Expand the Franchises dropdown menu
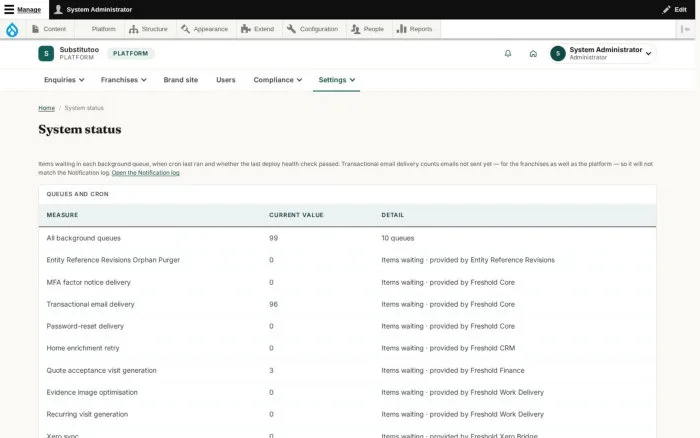Image resolution: width=700 pixels, height=438 pixels. tap(124, 80)
